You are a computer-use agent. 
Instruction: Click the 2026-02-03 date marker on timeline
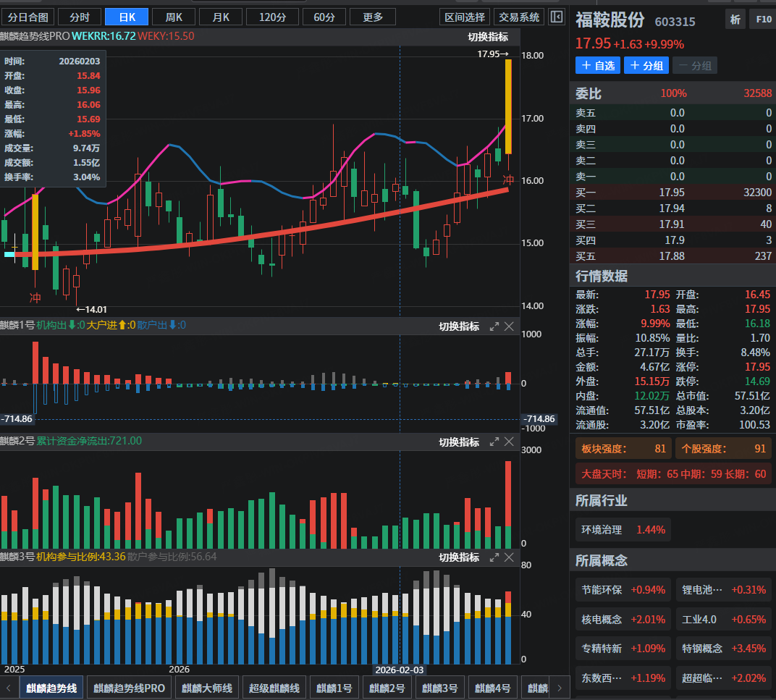coord(399,670)
